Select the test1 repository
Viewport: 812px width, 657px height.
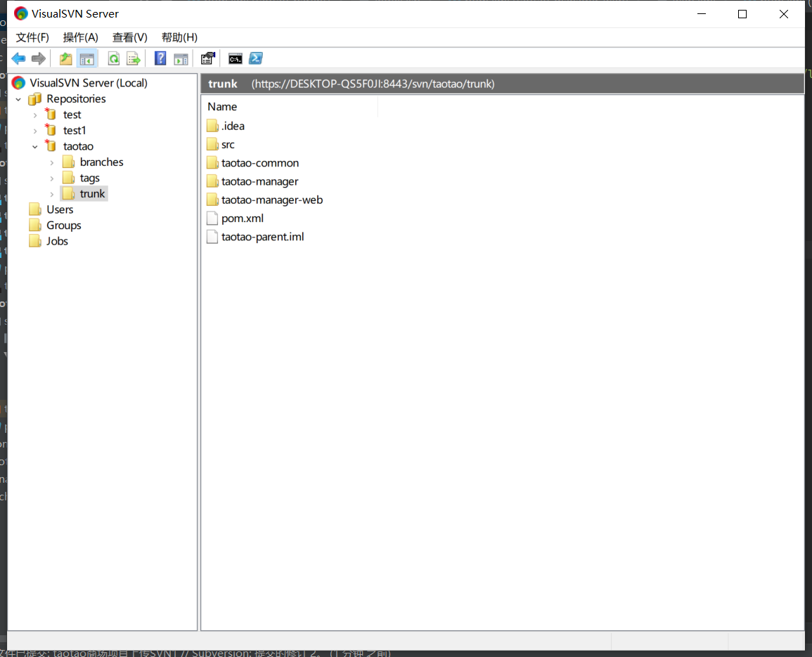75,131
